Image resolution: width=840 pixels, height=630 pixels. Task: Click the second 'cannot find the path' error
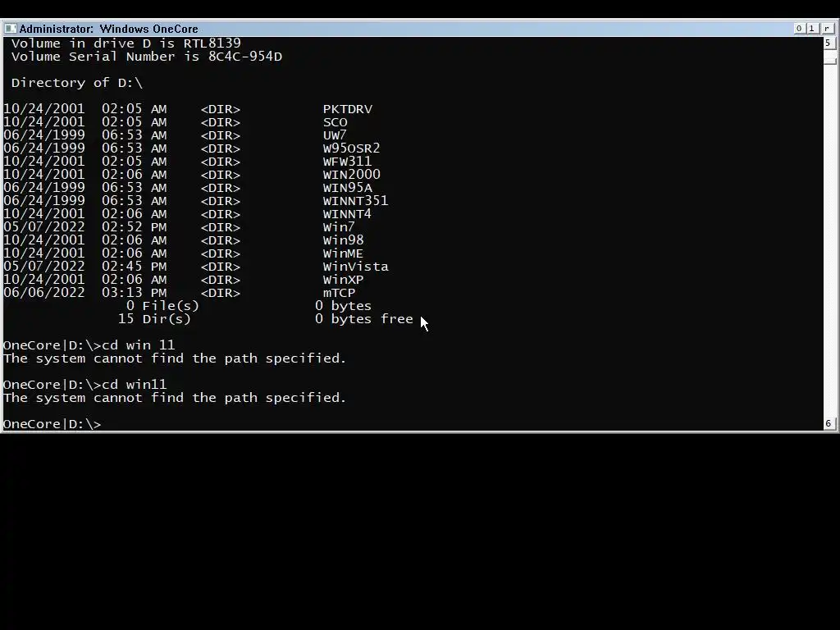coord(175,398)
